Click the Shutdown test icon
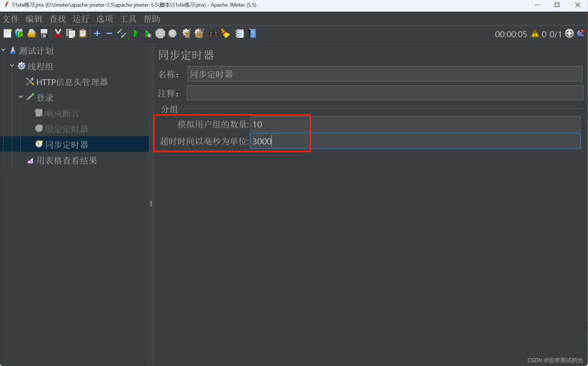 click(x=172, y=34)
